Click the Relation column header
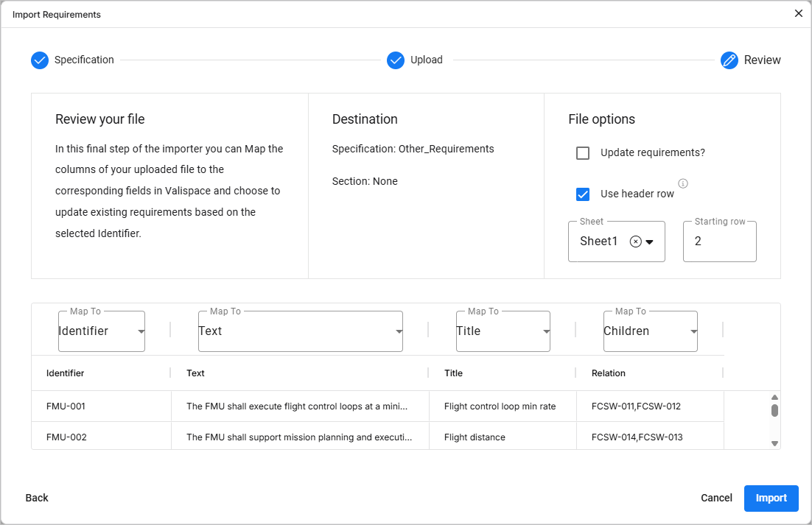Screen dimensions: 812x525 point(609,373)
